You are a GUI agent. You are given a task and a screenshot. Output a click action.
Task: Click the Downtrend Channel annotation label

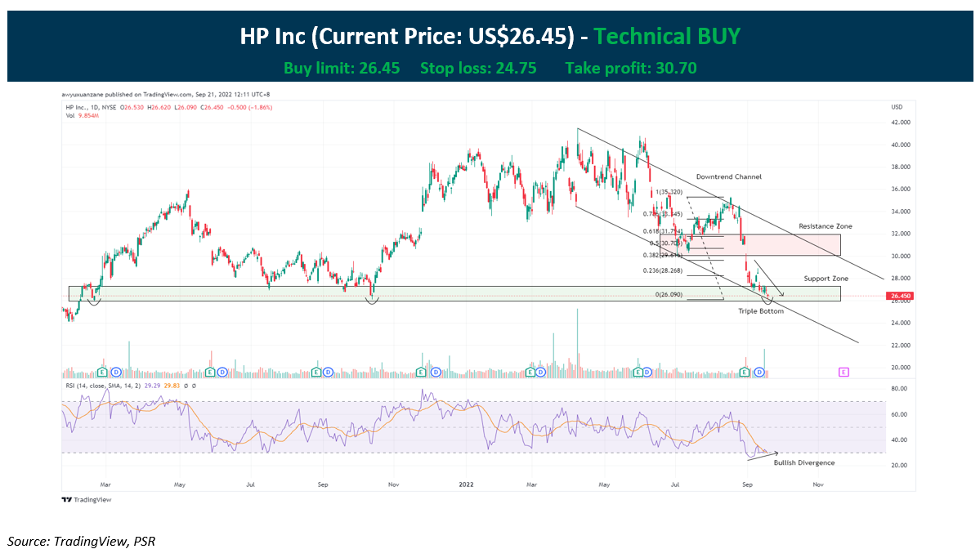tap(729, 176)
